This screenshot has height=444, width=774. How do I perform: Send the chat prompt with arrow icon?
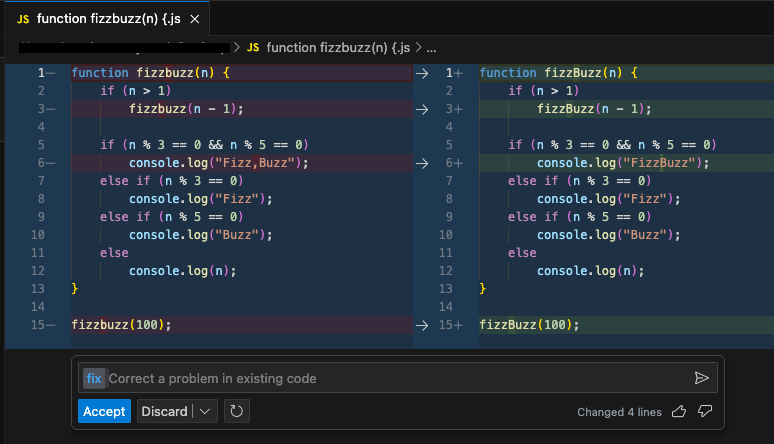pos(701,378)
